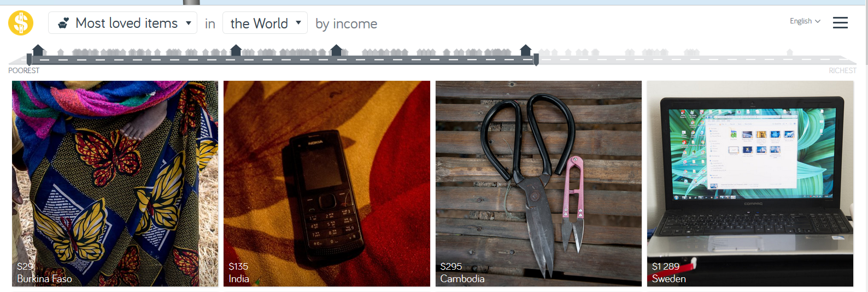Open the World country selector
868x292 pixels.
pos(265,23)
